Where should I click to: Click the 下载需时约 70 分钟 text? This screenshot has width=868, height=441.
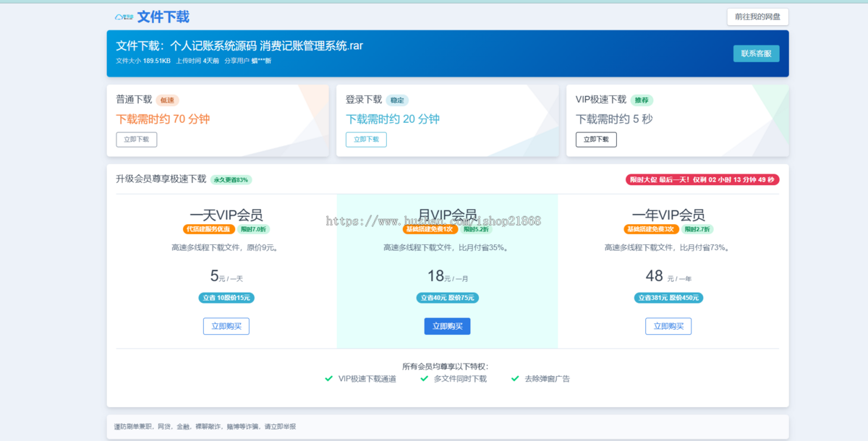click(163, 119)
